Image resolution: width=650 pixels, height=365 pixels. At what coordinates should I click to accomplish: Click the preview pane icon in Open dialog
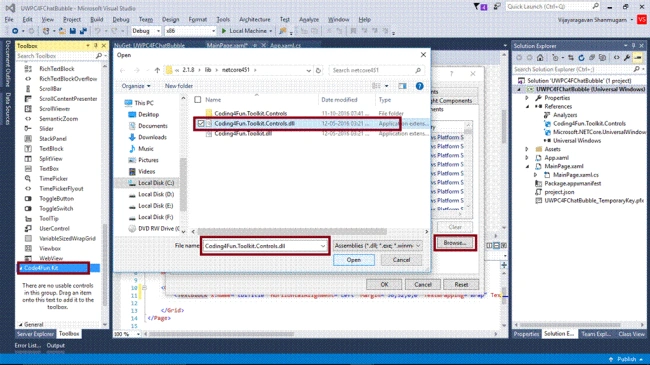402,86
